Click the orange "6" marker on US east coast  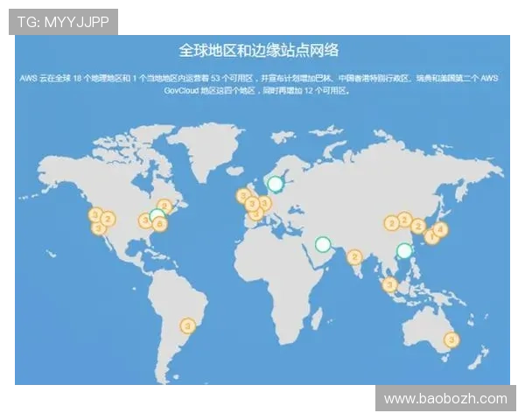160,223
